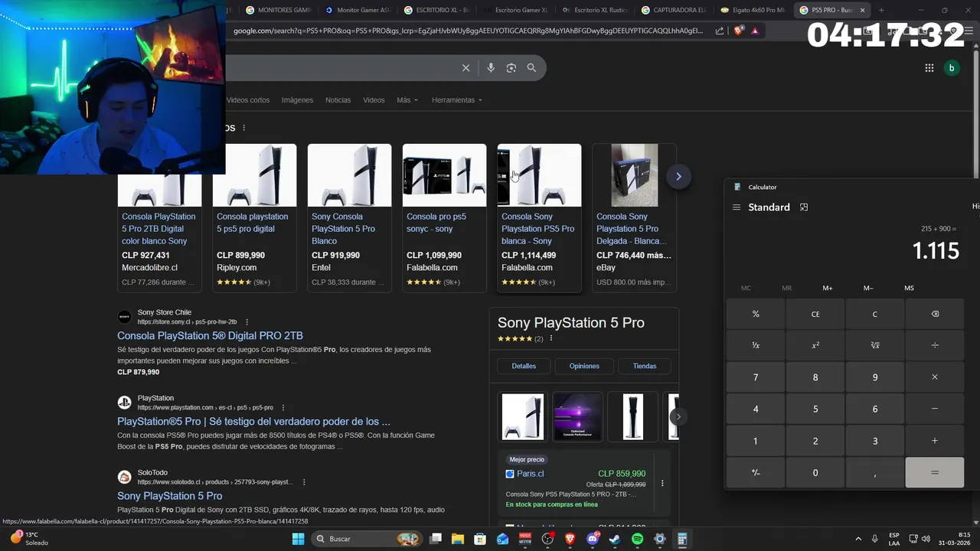Open Microsoft Store from taskbar
This screenshot has width=980, height=551.
point(480,539)
